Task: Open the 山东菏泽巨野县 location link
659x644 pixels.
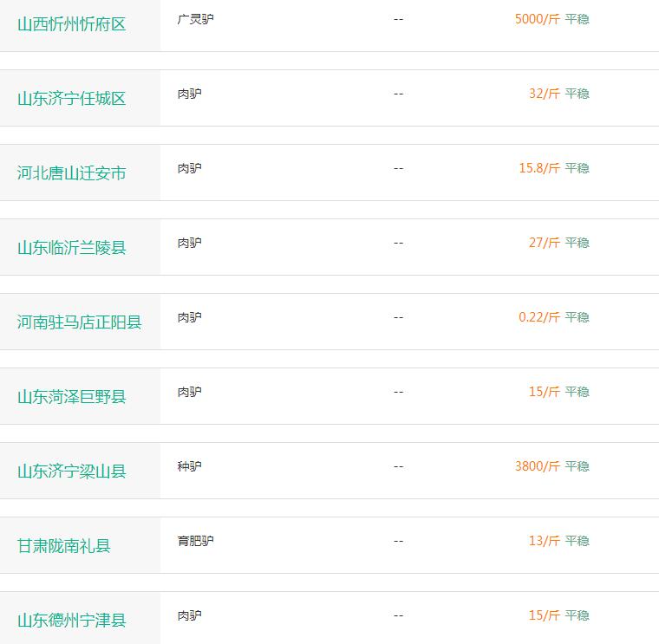Action: [71, 397]
